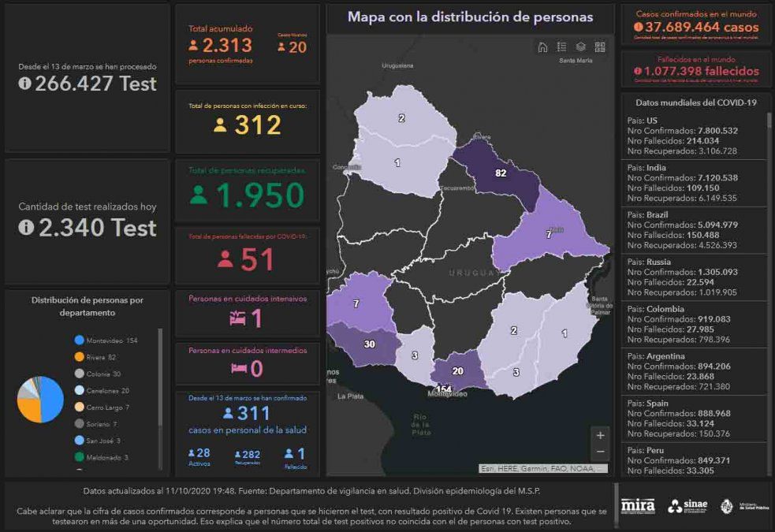Click info icon beside 266.427 Test
This screenshot has height=532, width=775.
pos(24,84)
